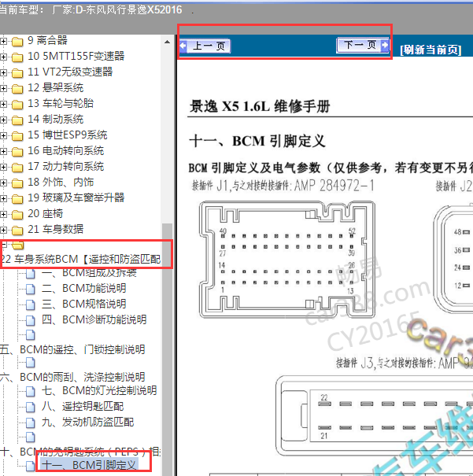Image resolution: width=473 pixels, height=476 pixels.
Task: Select folder icon of 20 座椅
Action: click(17, 215)
